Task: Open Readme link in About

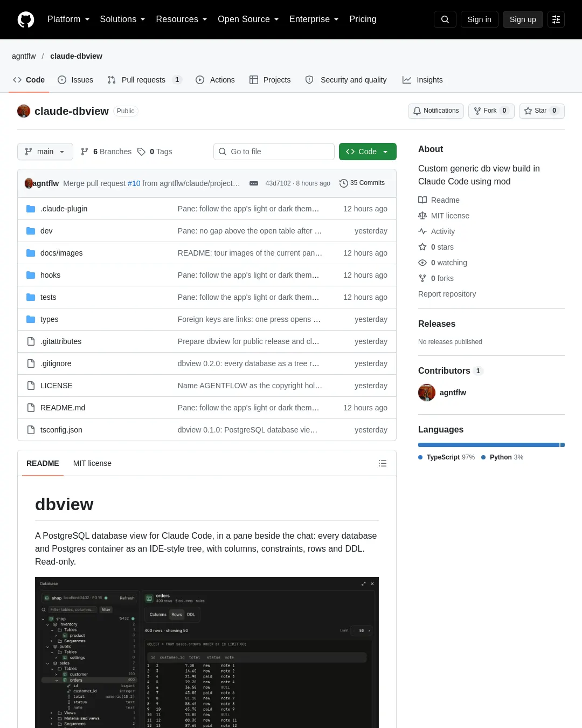Action: point(439,200)
